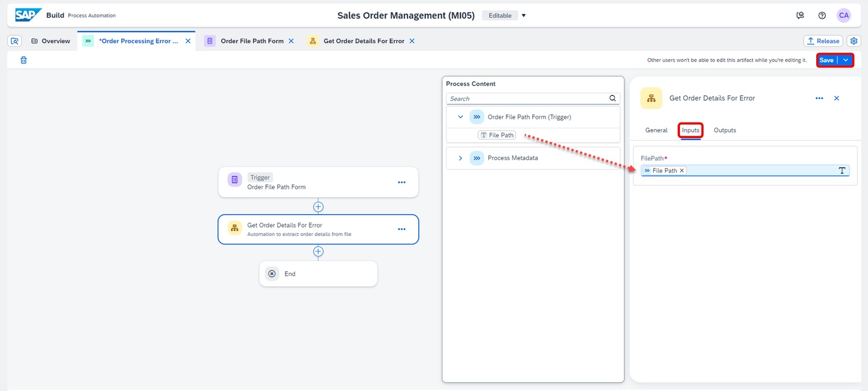The height and width of the screenshot is (391, 868).
Task: Click the Release button
Action: (823, 41)
